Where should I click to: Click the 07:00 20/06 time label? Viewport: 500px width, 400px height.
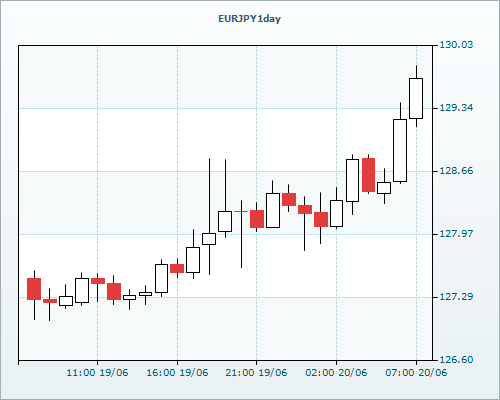(416, 372)
